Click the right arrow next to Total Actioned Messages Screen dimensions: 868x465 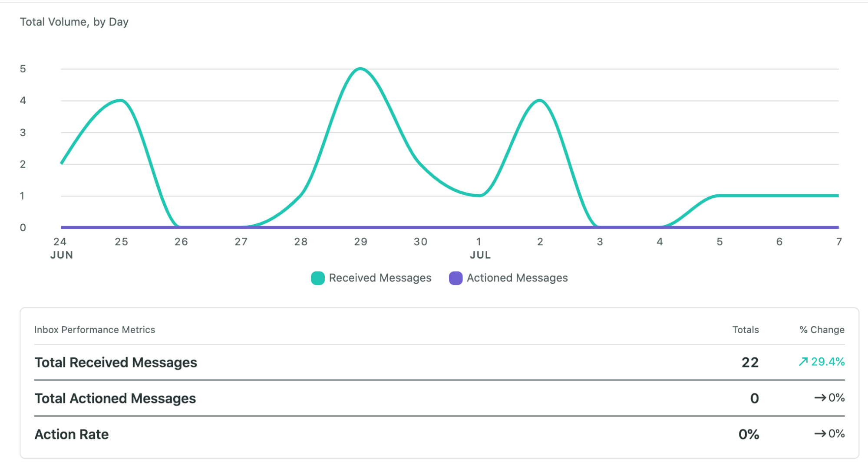[x=821, y=397]
